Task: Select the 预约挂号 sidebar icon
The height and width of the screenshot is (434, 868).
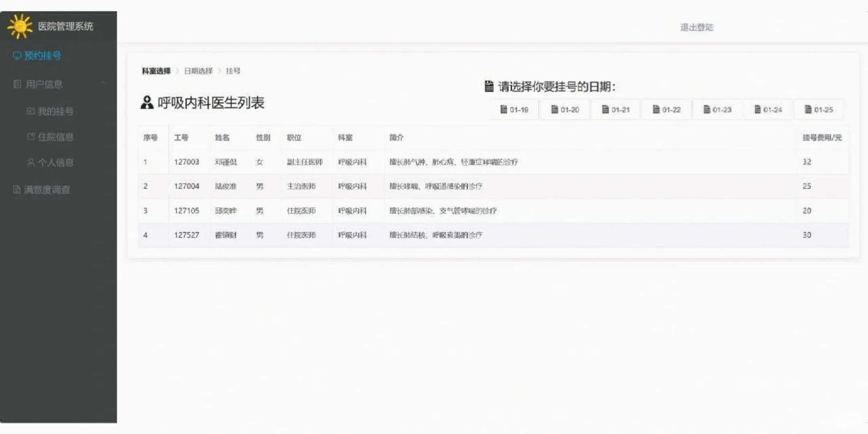Action: point(16,56)
